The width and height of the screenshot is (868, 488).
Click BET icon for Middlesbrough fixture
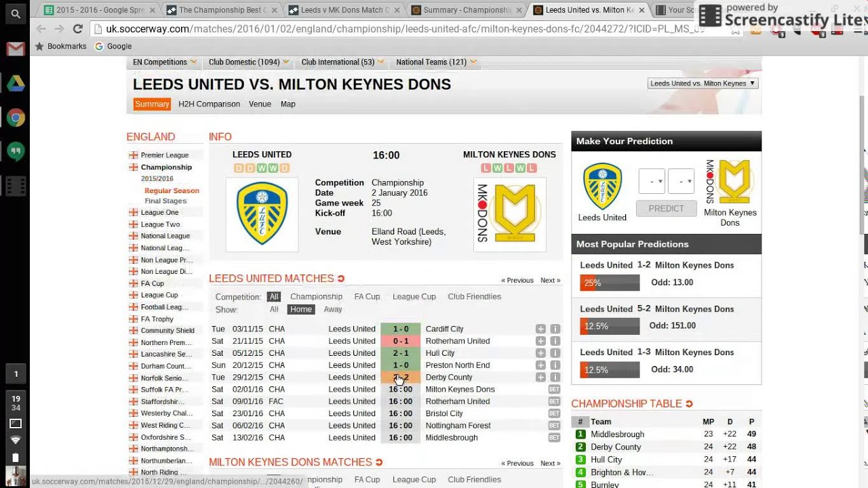[x=554, y=438]
